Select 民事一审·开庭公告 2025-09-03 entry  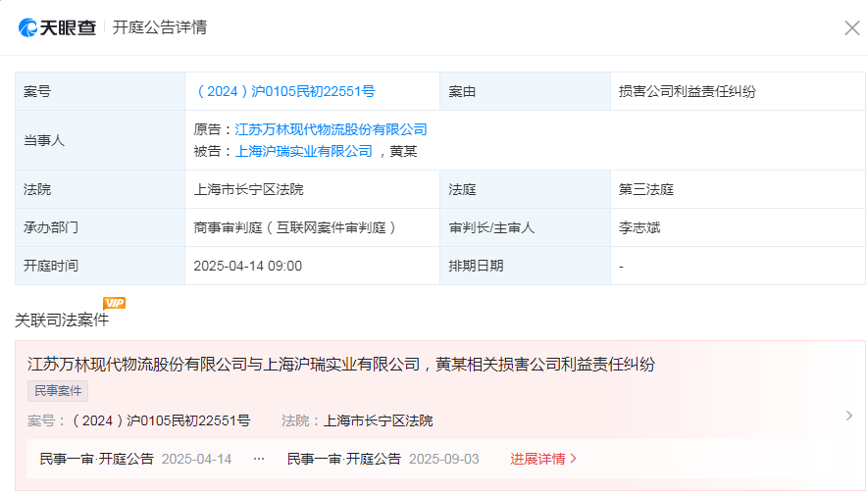tap(383, 459)
